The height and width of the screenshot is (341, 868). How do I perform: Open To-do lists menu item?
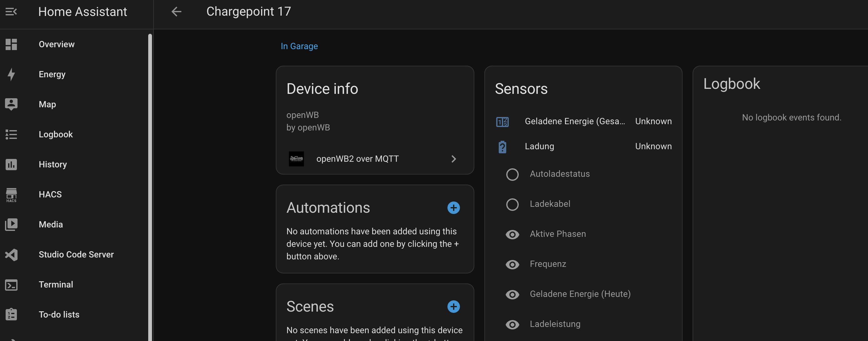(x=59, y=314)
